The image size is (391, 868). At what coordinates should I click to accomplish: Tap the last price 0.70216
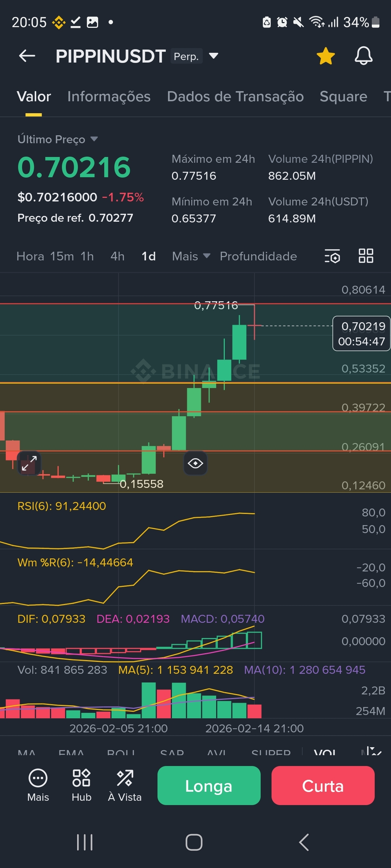[74, 167]
